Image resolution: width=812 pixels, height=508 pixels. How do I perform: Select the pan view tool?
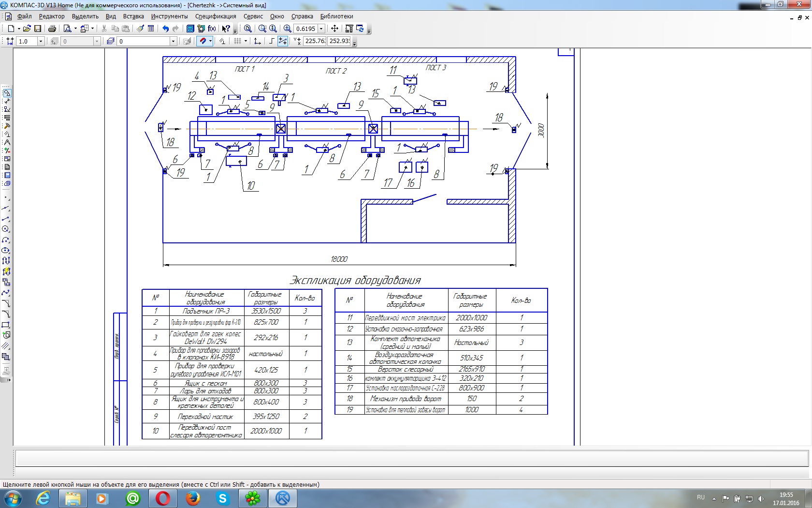coord(334,29)
